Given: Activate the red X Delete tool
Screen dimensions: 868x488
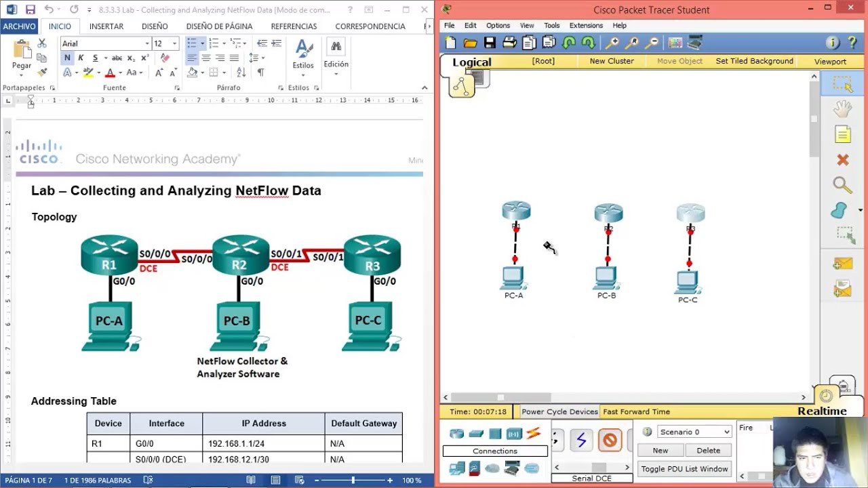Looking at the screenshot, I should coord(842,160).
